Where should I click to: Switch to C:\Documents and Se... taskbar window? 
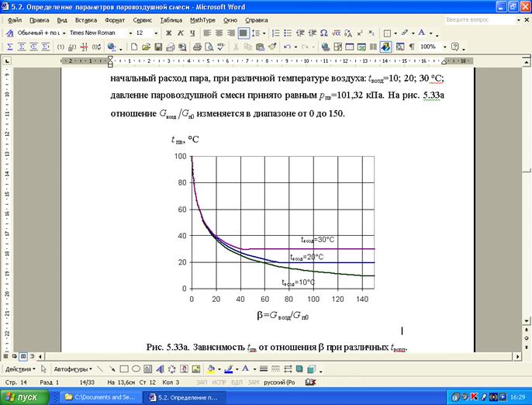click(x=101, y=396)
